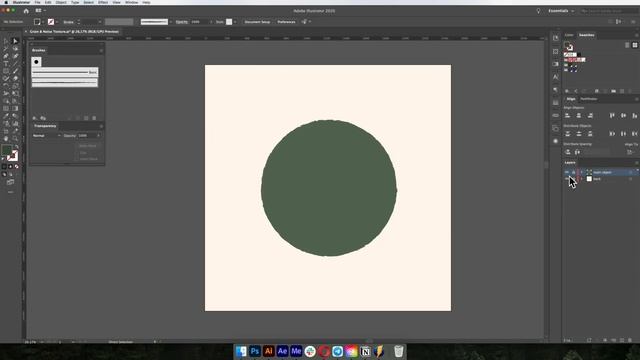Click the vertical align top icon
This screenshot has height=360, width=640.
[x=612, y=116]
